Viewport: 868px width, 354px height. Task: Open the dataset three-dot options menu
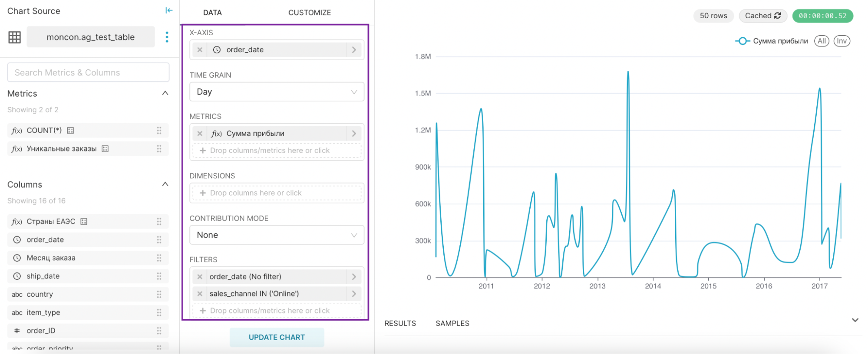(167, 37)
